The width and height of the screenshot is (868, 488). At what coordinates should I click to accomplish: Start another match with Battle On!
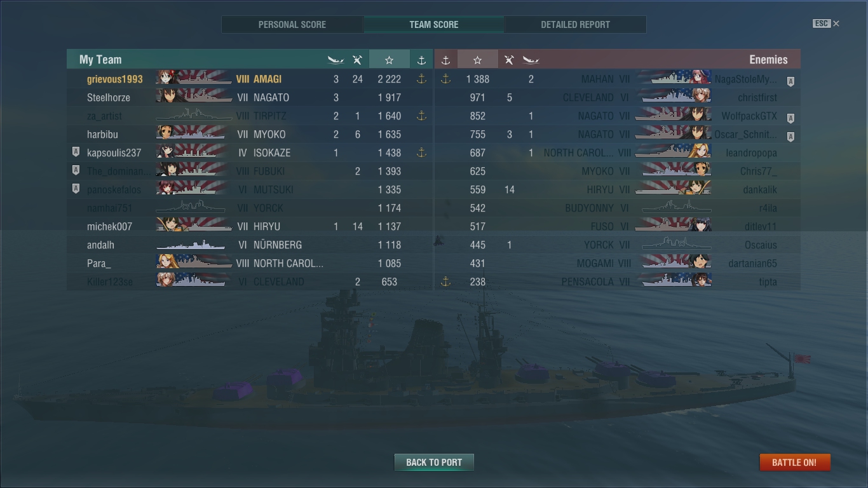tap(794, 462)
